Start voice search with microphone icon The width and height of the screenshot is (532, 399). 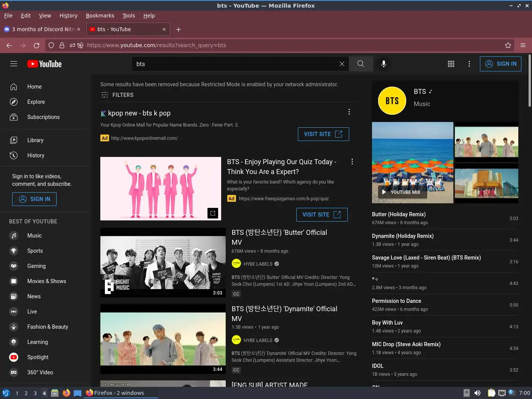click(x=384, y=64)
